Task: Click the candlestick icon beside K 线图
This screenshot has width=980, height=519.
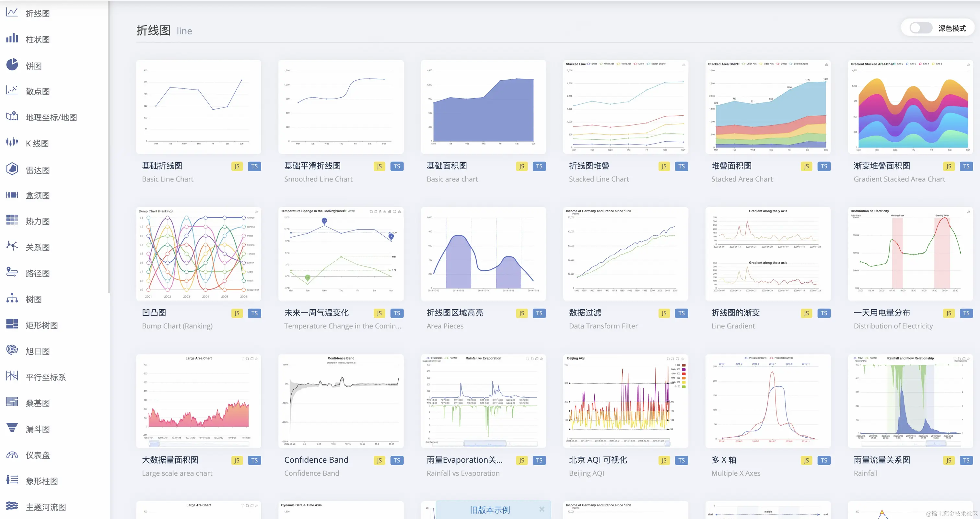Action: pyautogui.click(x=12, y=143)
